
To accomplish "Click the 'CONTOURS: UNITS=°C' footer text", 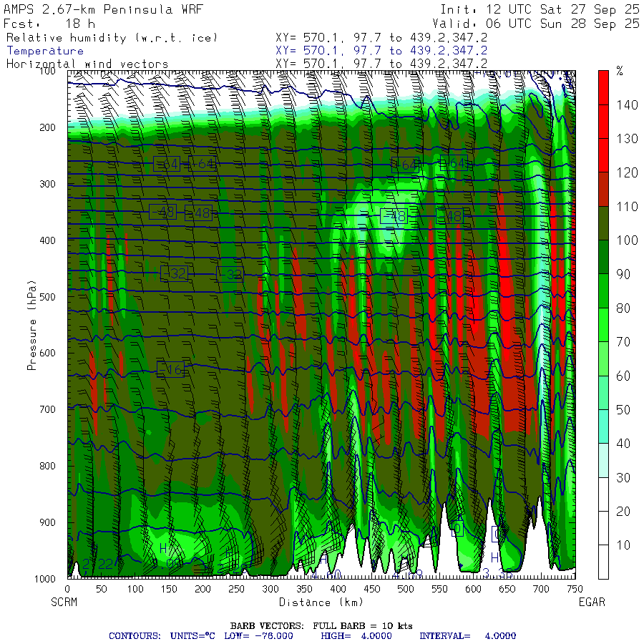I will [x=162, y=636].
